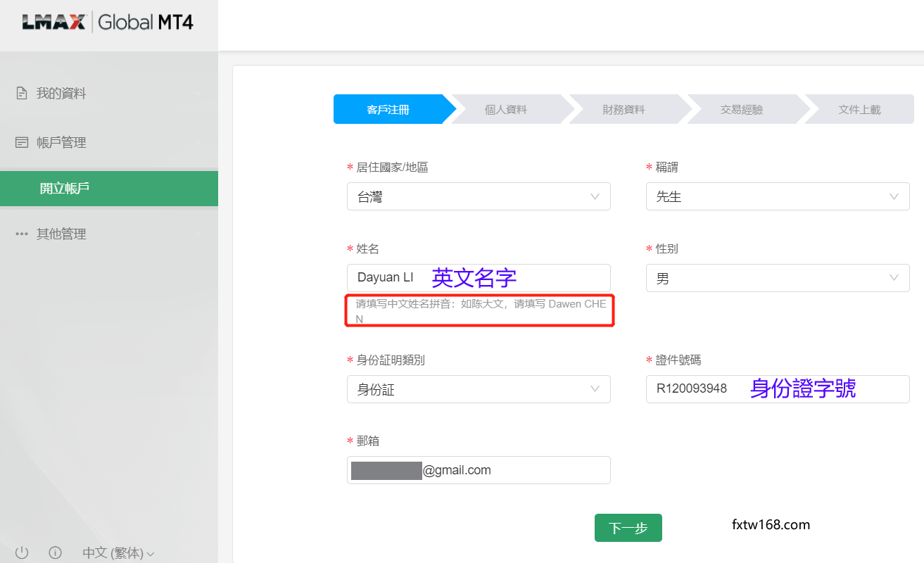Click the 下一步 button

[x=628, y=528]
